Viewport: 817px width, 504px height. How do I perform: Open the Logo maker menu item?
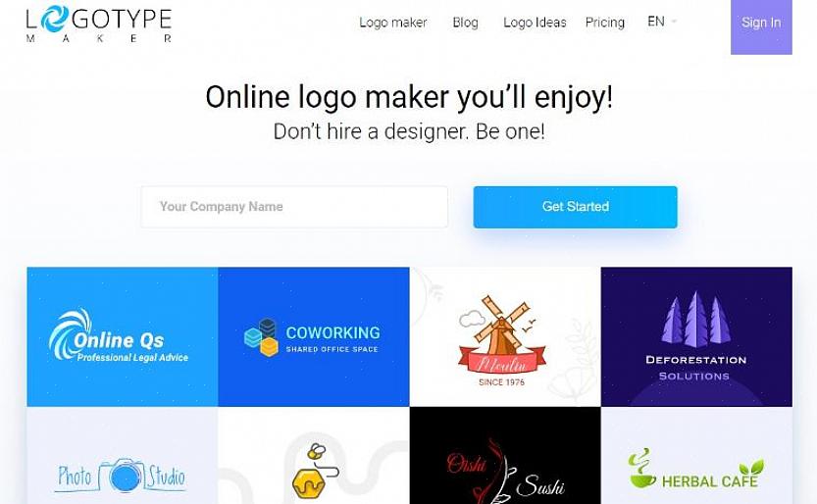coord(393,23)
